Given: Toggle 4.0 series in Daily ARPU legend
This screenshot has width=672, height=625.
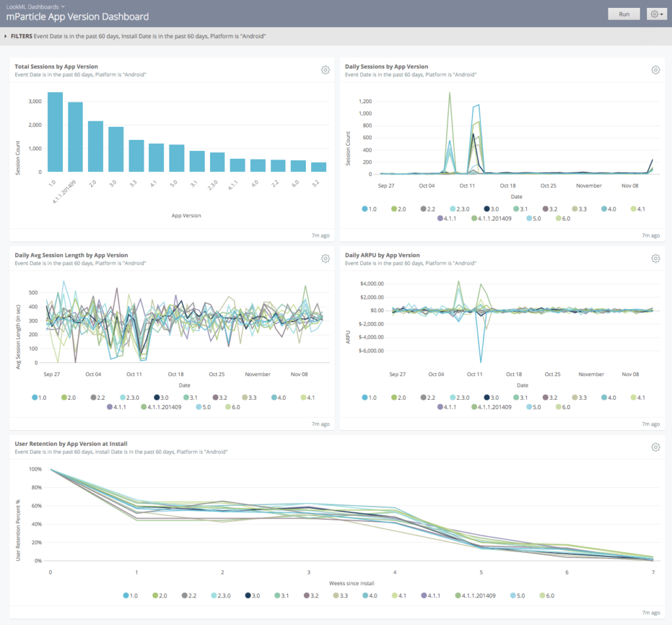Looking at the screenshot, I should [x=608, y=398].
